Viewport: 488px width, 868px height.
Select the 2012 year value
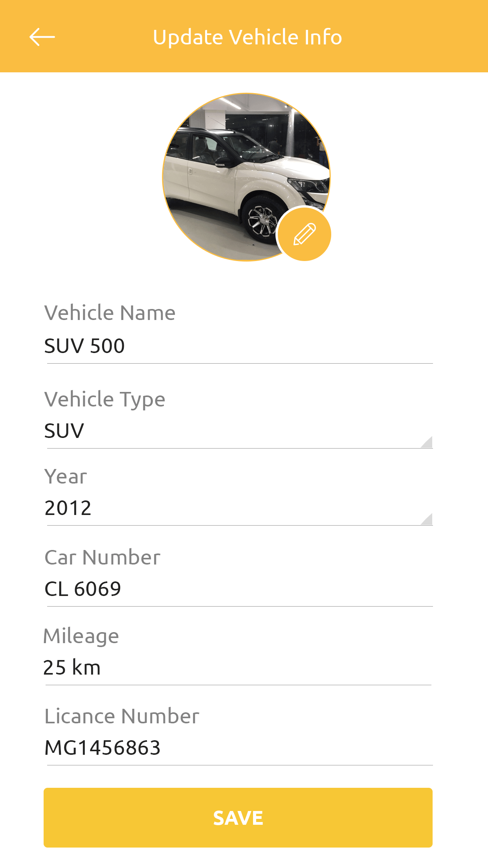pos(68,508)
